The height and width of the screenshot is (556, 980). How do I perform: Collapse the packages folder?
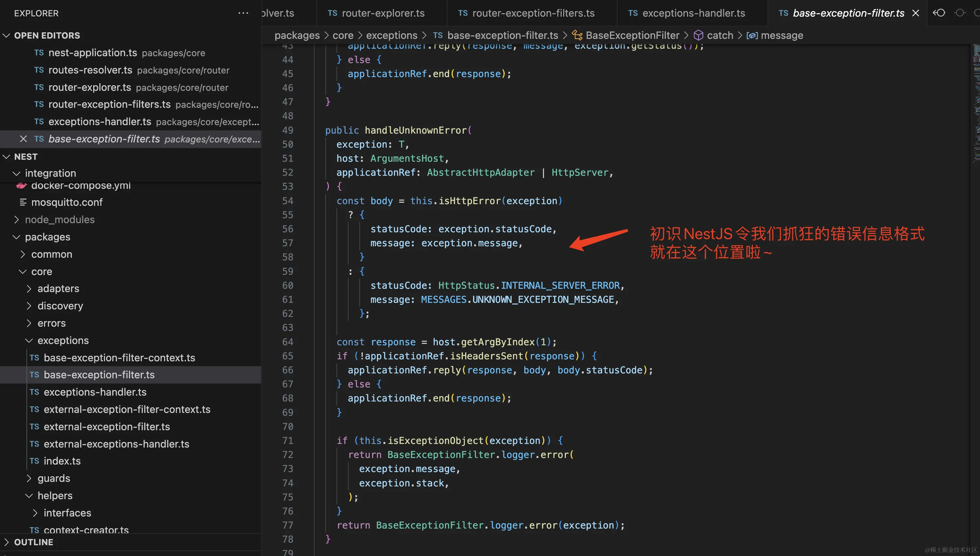[16, 237]
